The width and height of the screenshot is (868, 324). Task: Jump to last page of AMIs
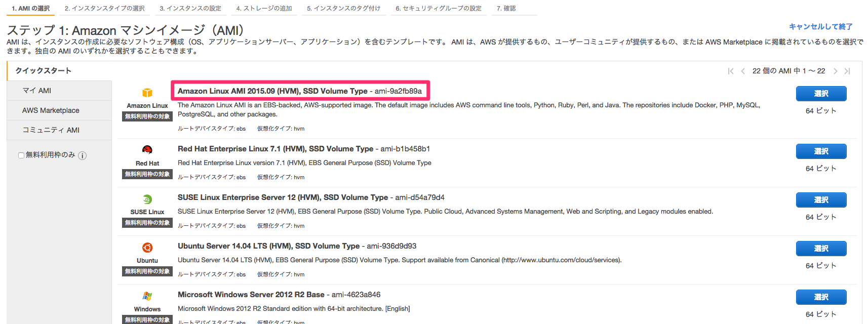click(x=847, y=71)
